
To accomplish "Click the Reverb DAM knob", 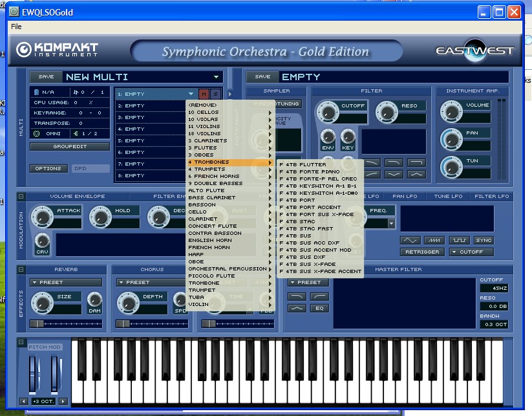I will pyautogui.click(x=94, y=299).
